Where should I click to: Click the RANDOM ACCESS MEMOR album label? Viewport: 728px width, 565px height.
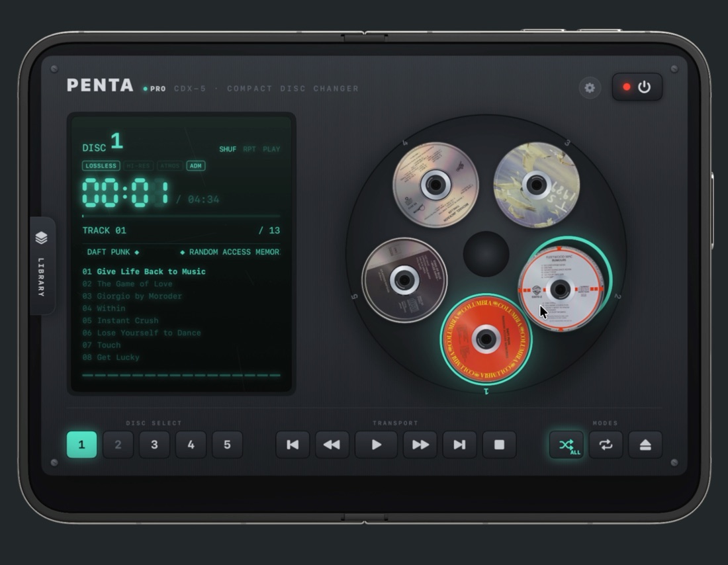point(234,252)
